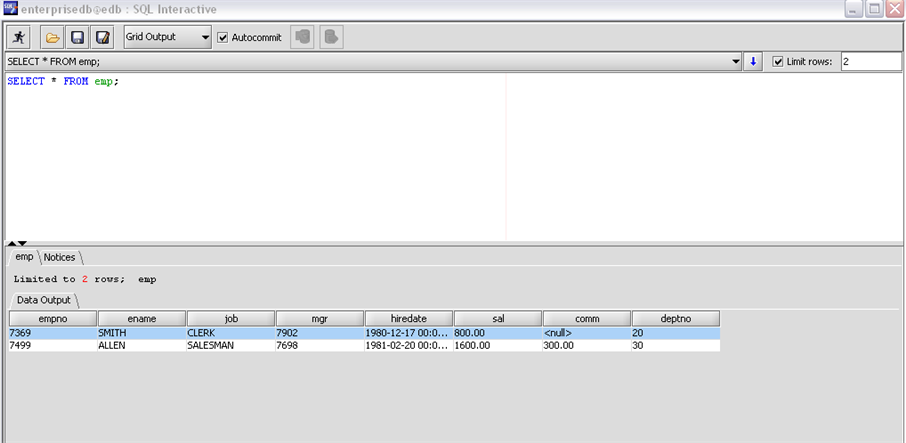
Task: Click the sal column header
Action: [498, 319]
